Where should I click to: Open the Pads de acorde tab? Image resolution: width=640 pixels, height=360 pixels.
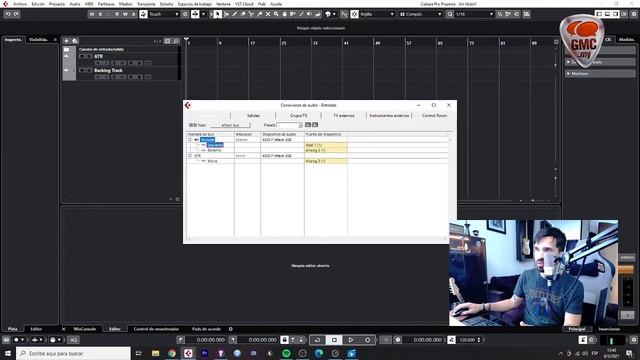click(206, 329)
